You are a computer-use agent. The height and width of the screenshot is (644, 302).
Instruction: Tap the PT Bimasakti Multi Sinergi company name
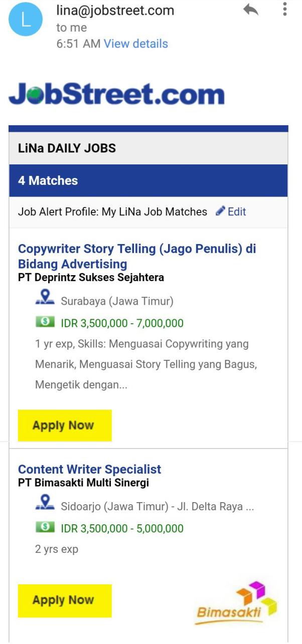(83, 483)
